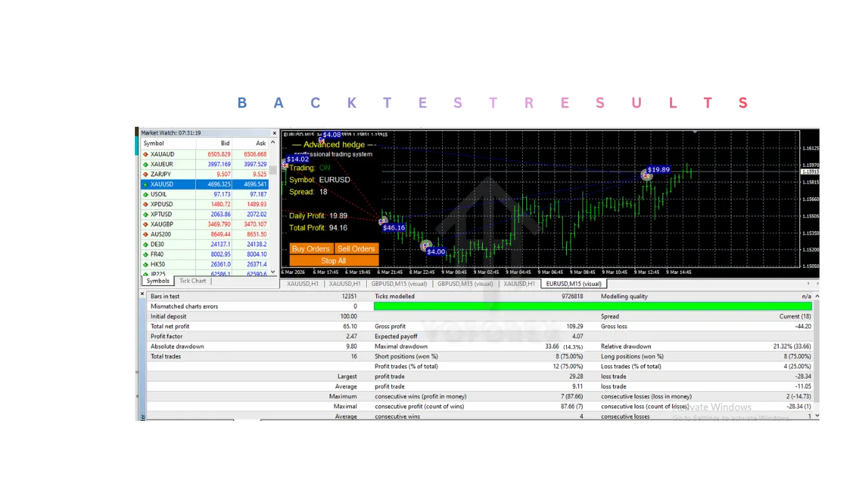Select the XAUUSD row in Market Watch
This screenshot has height=488, width=868.
pyautogui.click(x=205, y=184)
